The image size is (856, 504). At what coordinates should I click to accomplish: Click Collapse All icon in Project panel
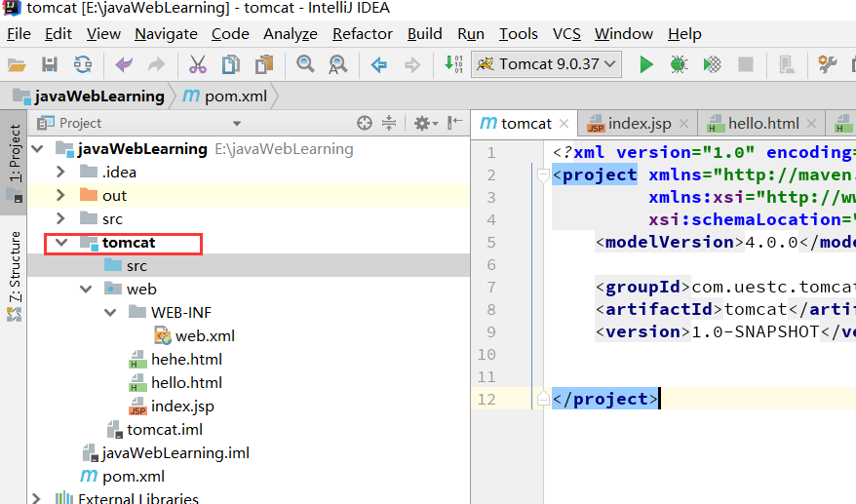(389, 124)
